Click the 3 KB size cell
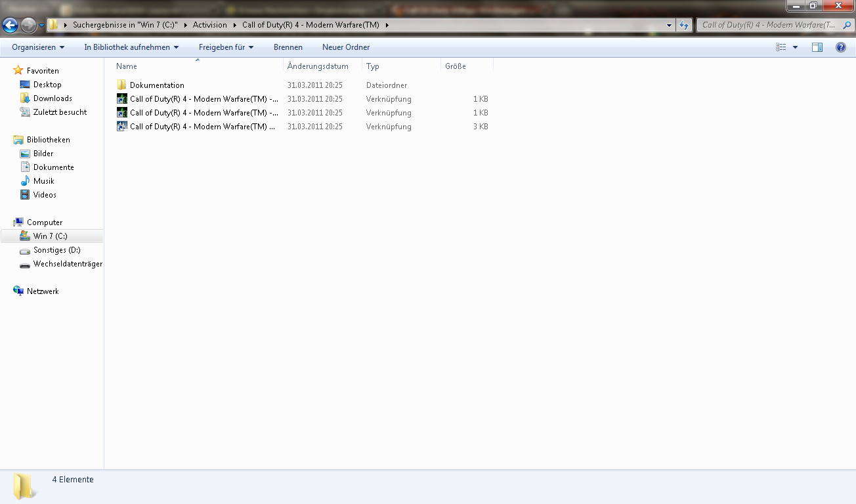 click(481, 127)
